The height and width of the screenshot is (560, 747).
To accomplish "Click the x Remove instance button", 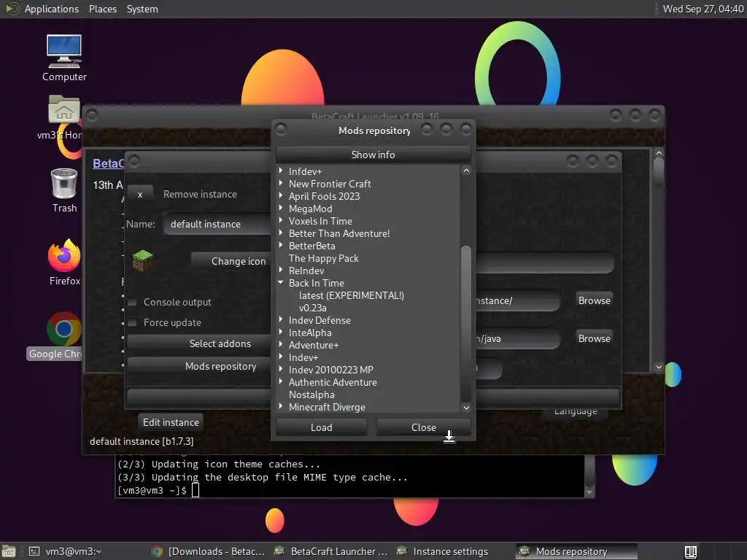I will pyautogui.click(x=140, y=194).
